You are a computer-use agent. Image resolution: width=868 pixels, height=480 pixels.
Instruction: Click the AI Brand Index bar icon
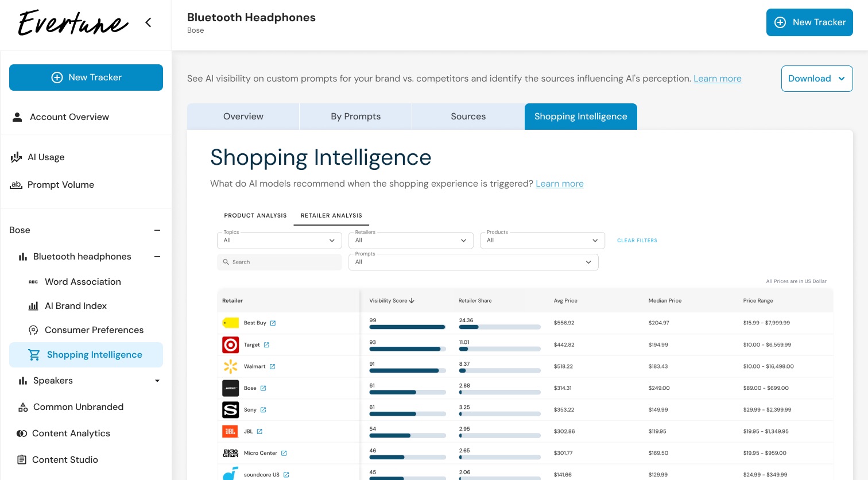click(x=33, y=306)
